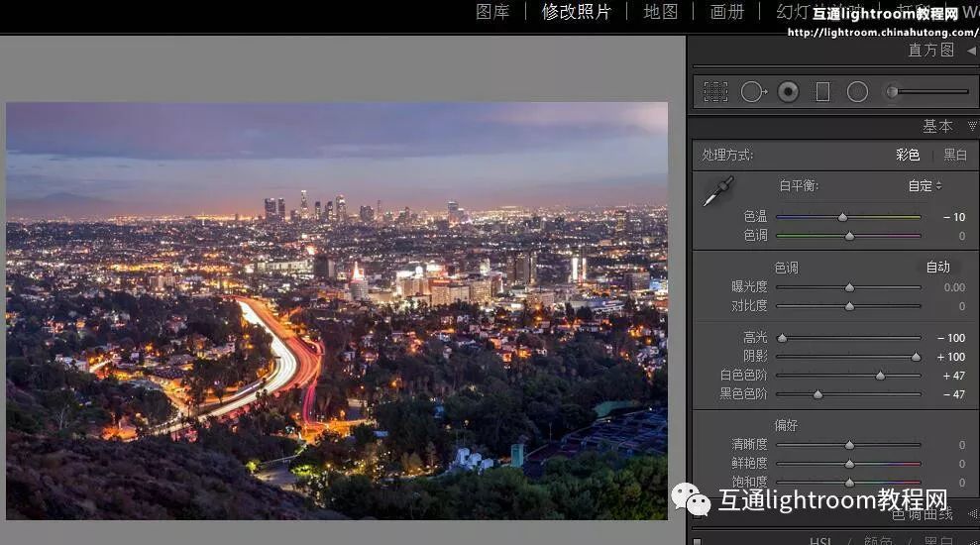Go to the 地图 module

[x=661, y=11]
